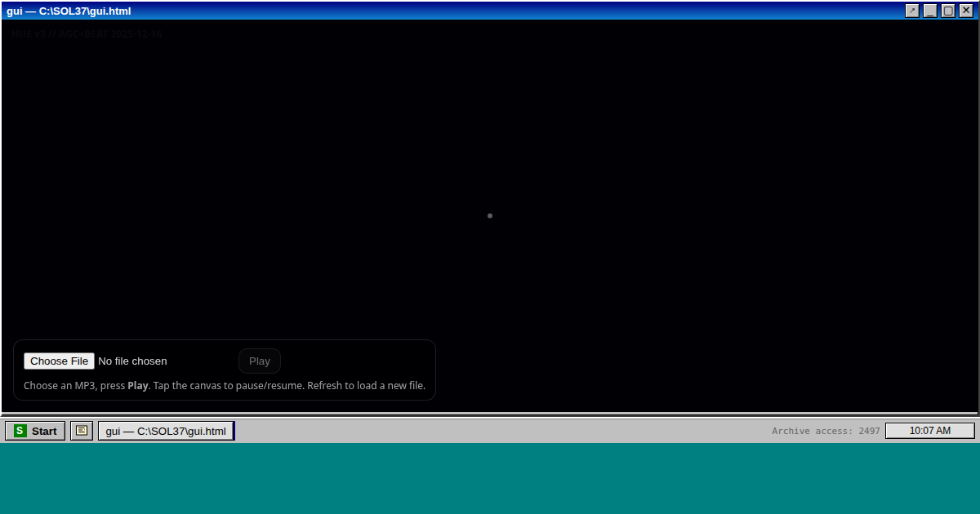Click the pop-out arrow icon in title bar
This screenshot has width=980, height=514.
(x=912, y=11)
